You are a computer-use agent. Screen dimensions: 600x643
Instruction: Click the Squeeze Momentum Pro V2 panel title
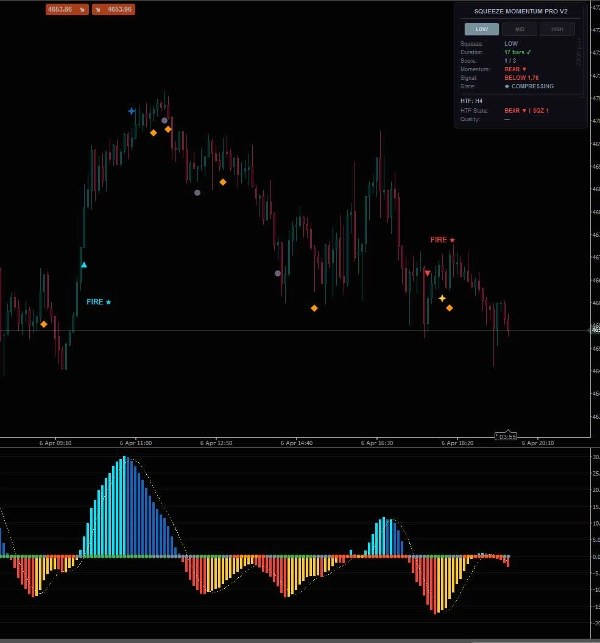(520, 11)
